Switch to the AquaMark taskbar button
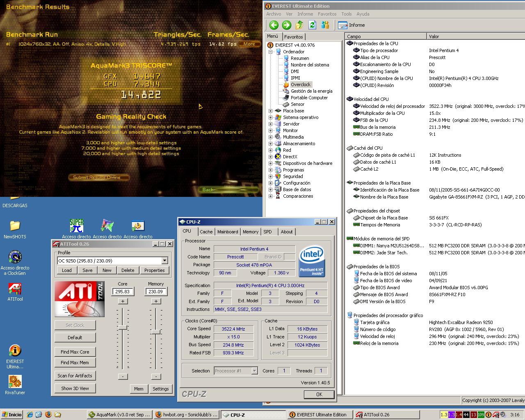This screenshot has width=525, height=420. pos(120,415)
